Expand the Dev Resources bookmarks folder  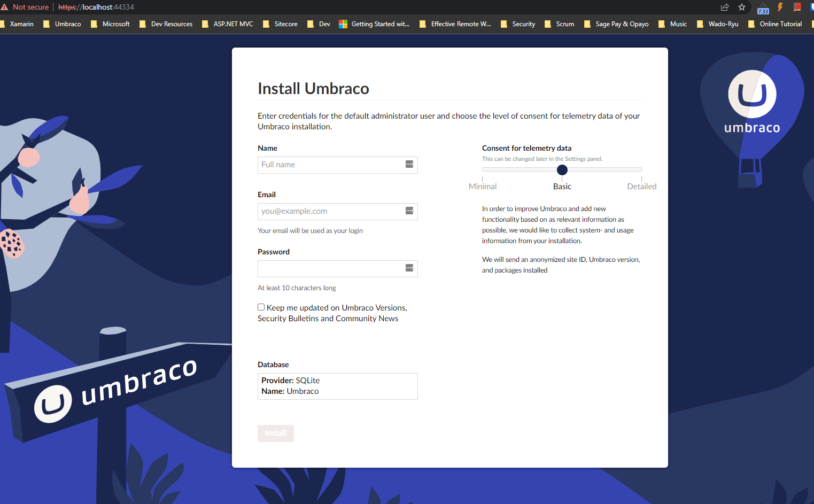[166, 24]
